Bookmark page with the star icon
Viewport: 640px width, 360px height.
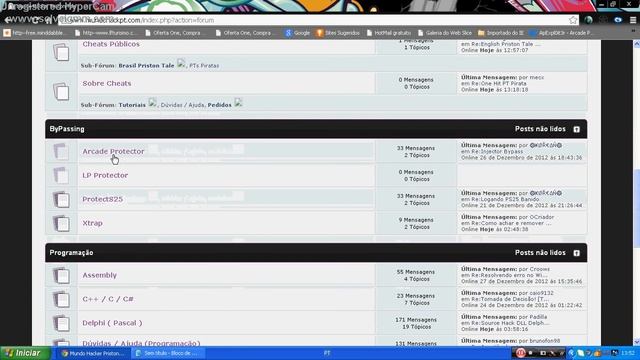[573, 20]
